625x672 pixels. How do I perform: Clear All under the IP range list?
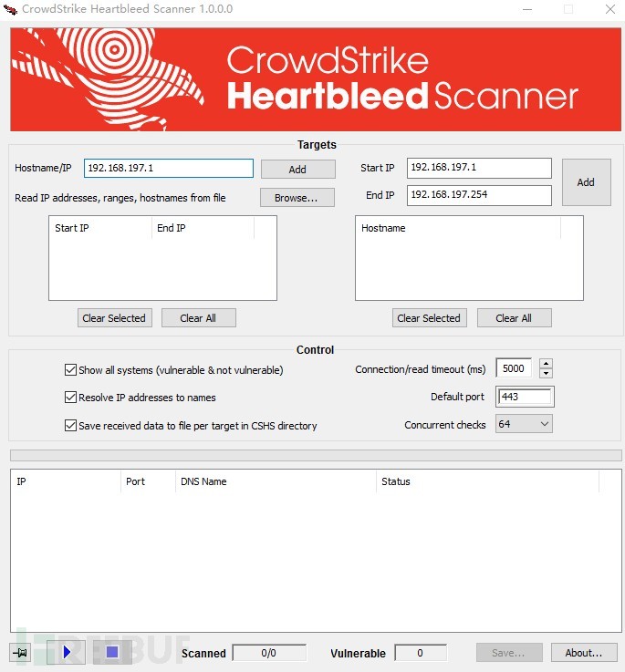click(x=199, y=318)
